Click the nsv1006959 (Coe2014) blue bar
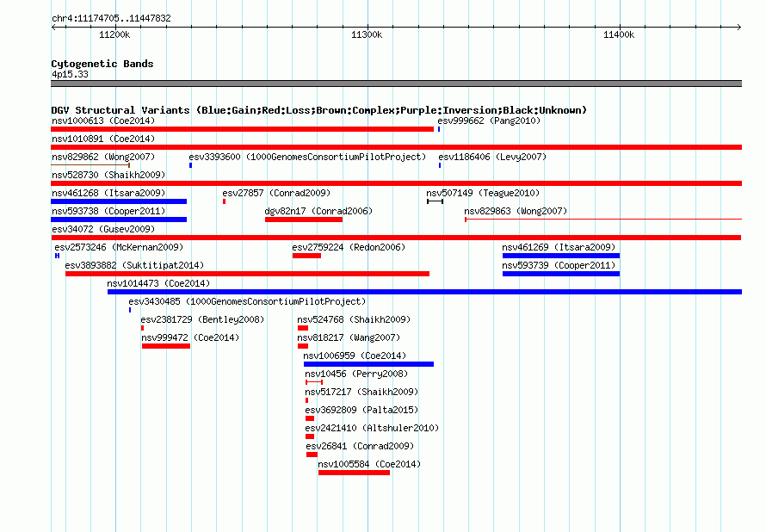The image size is (766, 532). [x=368, y=364]
